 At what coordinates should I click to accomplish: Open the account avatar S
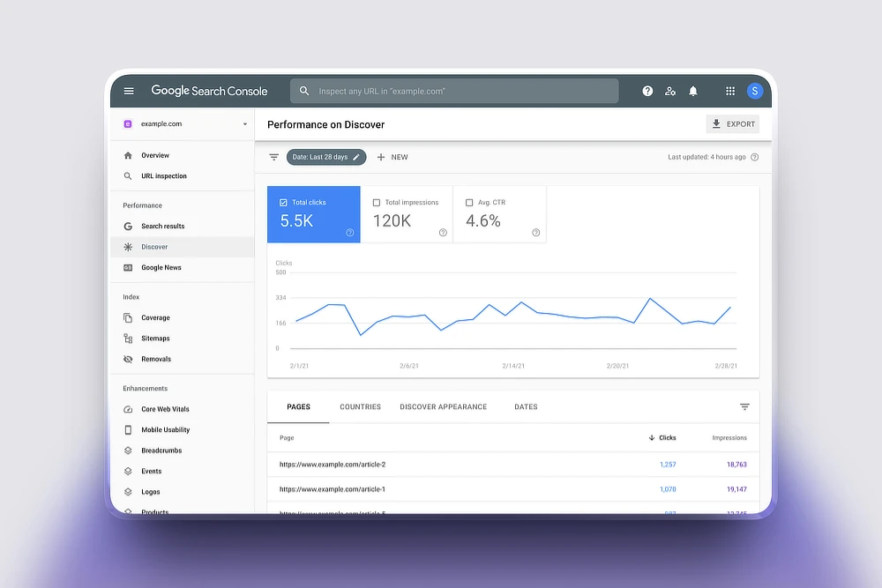[x=755, y=91]
